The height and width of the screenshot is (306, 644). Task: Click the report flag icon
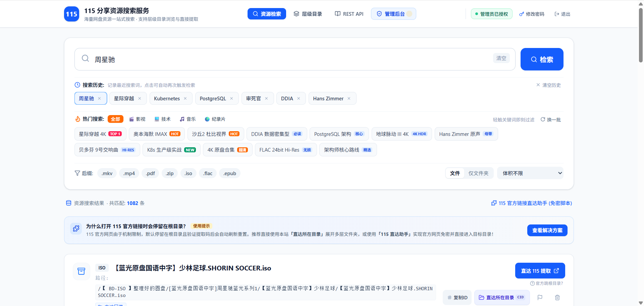[540, 297]
